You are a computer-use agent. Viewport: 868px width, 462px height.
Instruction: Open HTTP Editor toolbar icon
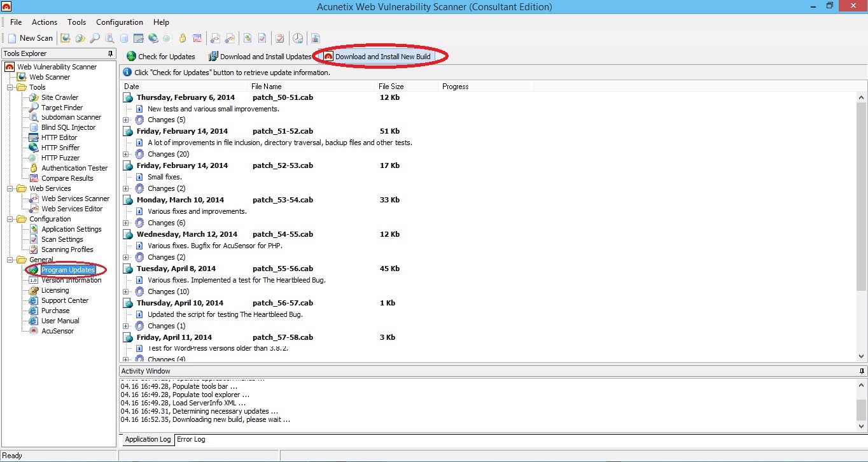(139, 38)
